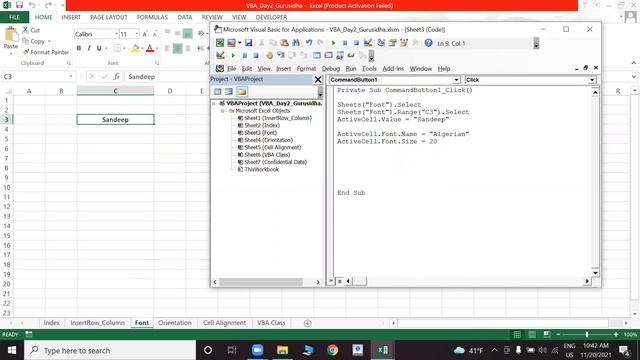Click View Microsoft Excel icon in VBA toolbar
This screenshot has height=360, width=640.
point(220,43)
